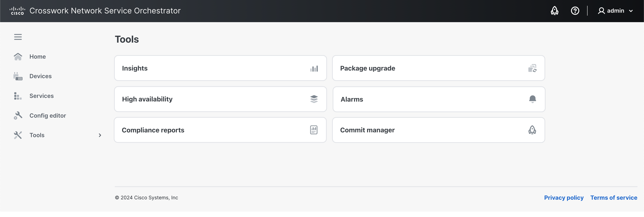Viewport: 644px width, 217px height.
Task: Go to Config editor in sidebar
Action: pos(48,116)
